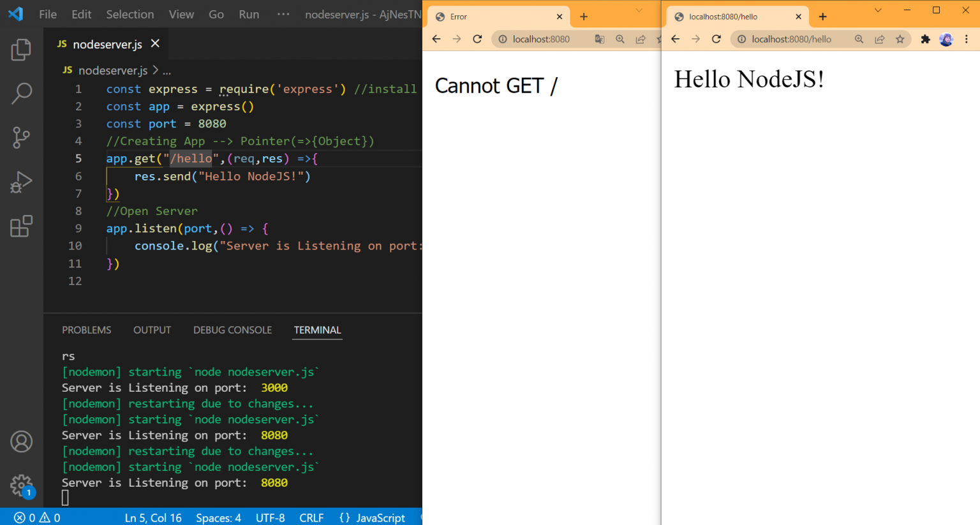Open the Selection menu
Screen dimensions: 980x525
click(x=130, y=14)
